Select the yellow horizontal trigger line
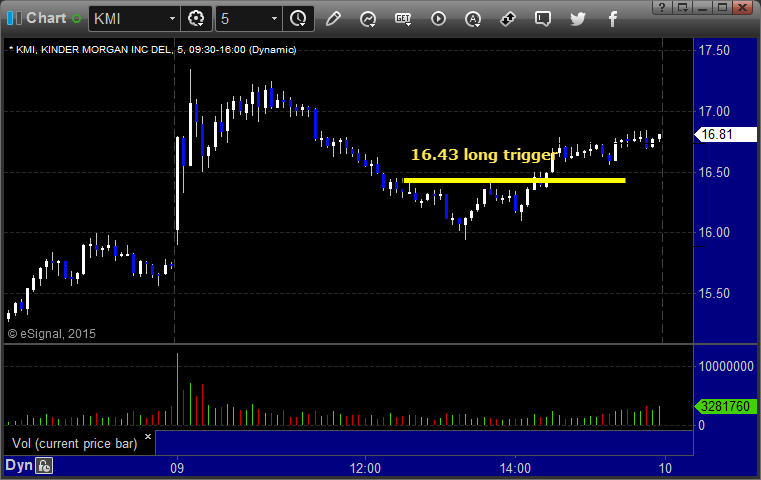Image resolution: width=761 pixels, height=480 pixels. (514, 181)
